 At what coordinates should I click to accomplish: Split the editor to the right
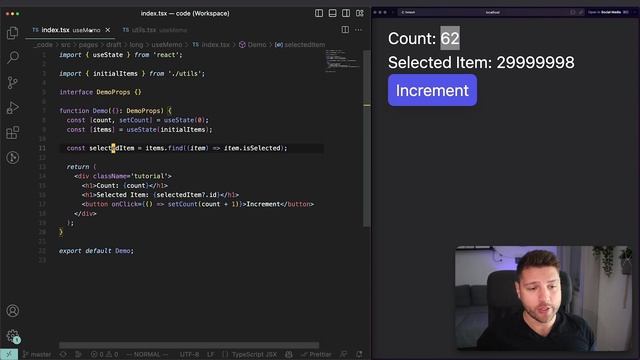345,29
